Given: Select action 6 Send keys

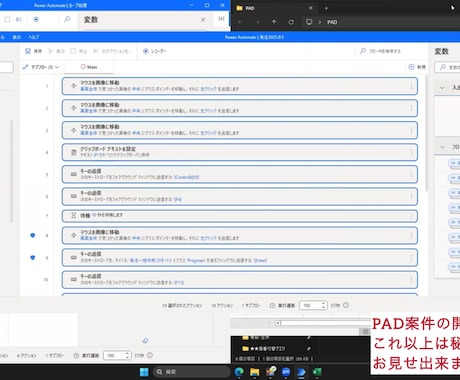Looking at the screenshot, I should (240, 196).
